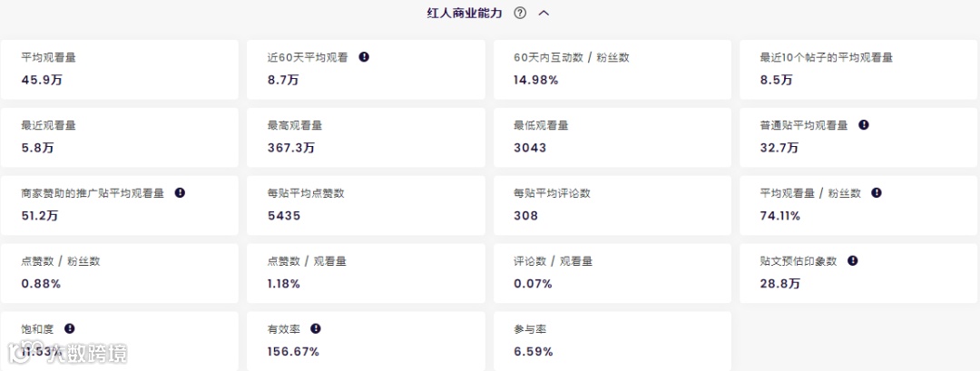Image resolution: width=980 pixels, height=371 pixels.
Task: Click info icon beside 商家赞助的推广贴平均观看量
Action: pyautogui.click(x=180, y=193)
